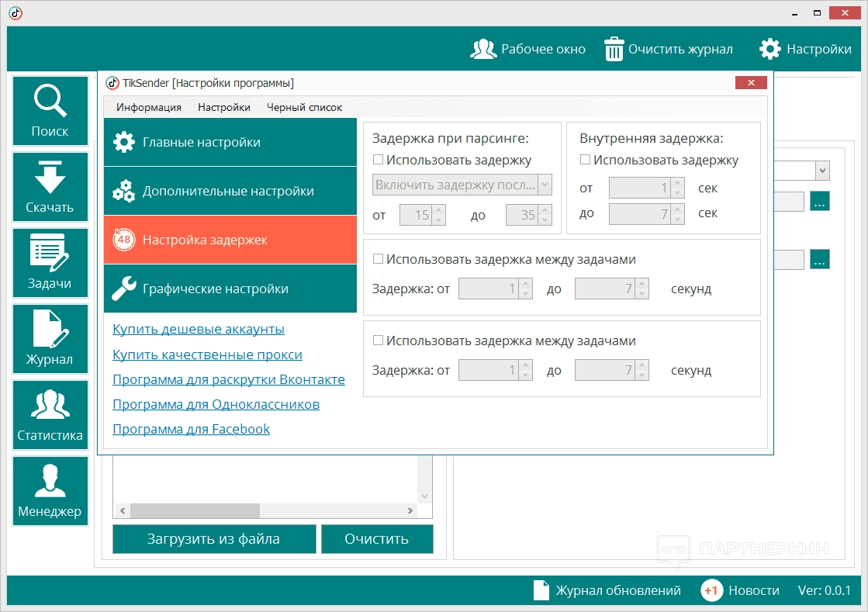Image resolution: width=868 pixels, height=612 pixels.
Task: Expand the Включить задержку посл... dropdown
Action: click(545, 185)
